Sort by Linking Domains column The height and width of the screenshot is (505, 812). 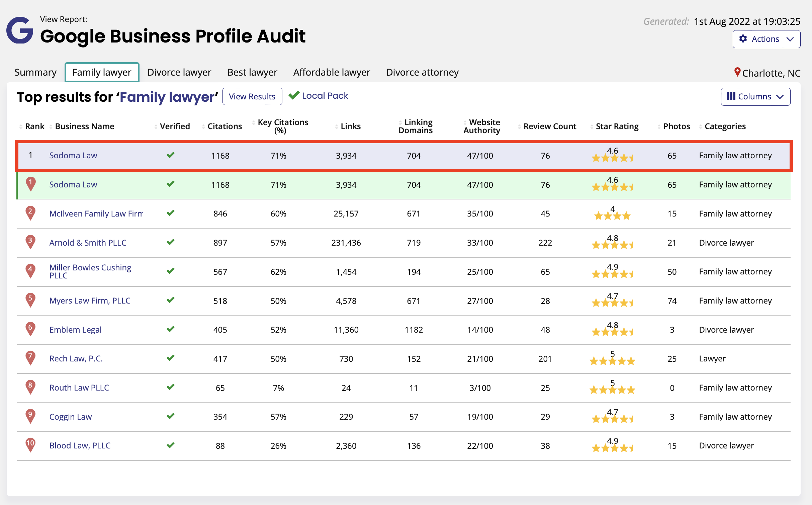click(416, 127)
